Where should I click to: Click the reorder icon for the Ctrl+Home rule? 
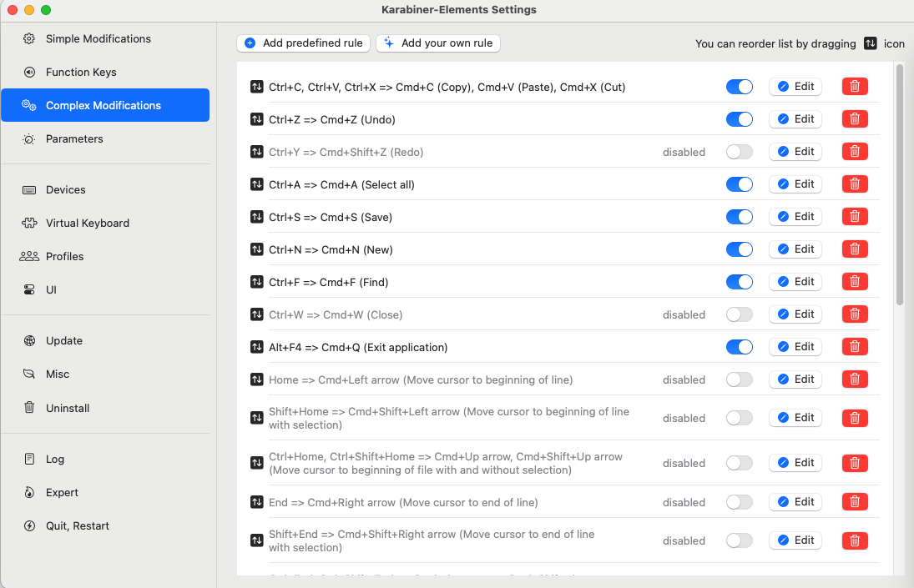click(256, 463)
